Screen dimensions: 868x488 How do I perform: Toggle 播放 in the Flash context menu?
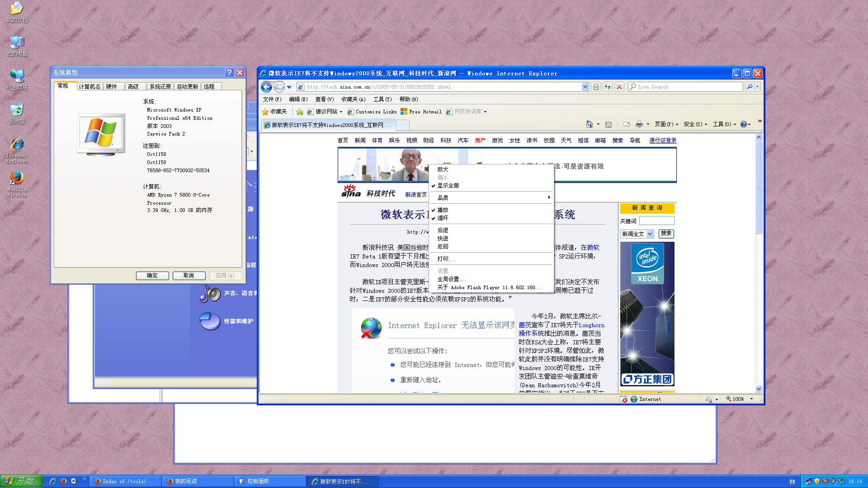[x=491, y=210]
